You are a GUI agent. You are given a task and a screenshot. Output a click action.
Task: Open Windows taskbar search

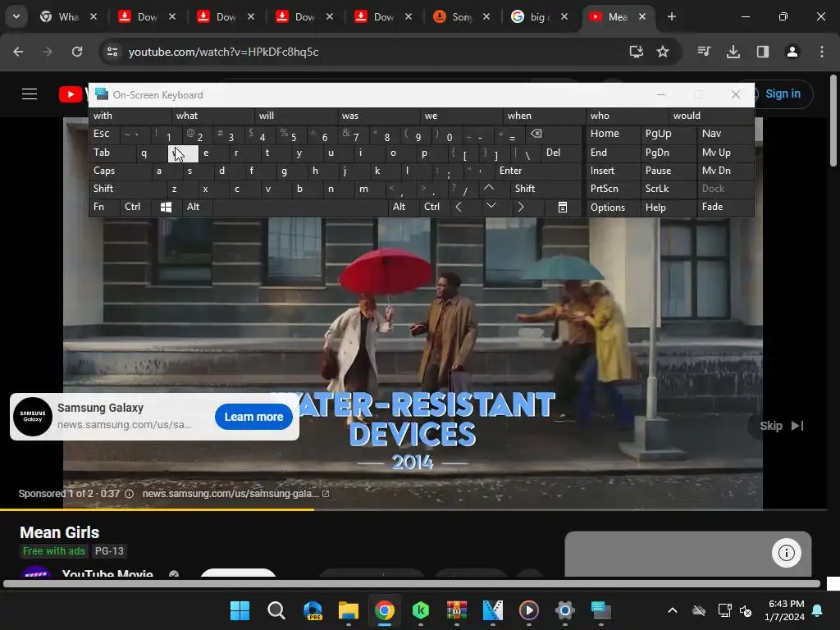[276, 610]
